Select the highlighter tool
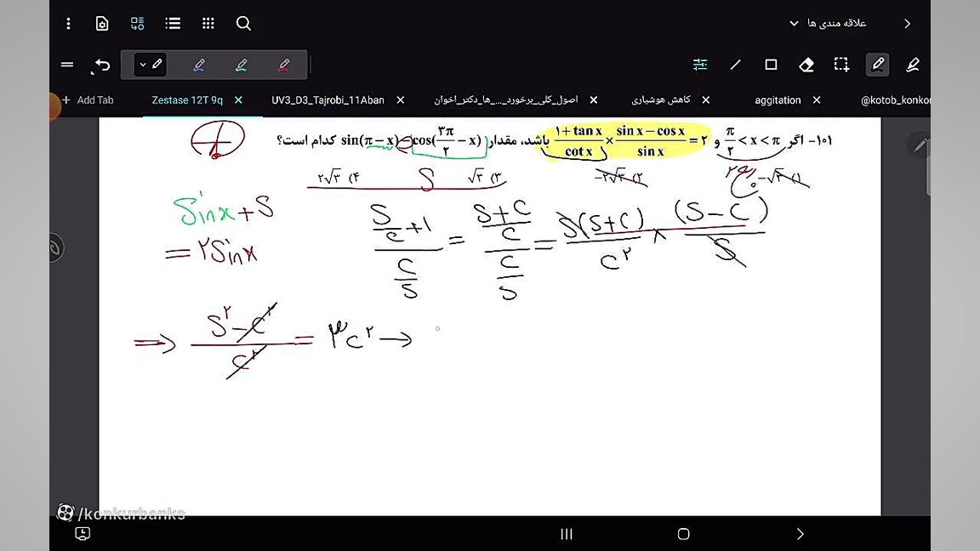This screenshot has height=551, width=980. pyautogui.click(x=913, y=65)
